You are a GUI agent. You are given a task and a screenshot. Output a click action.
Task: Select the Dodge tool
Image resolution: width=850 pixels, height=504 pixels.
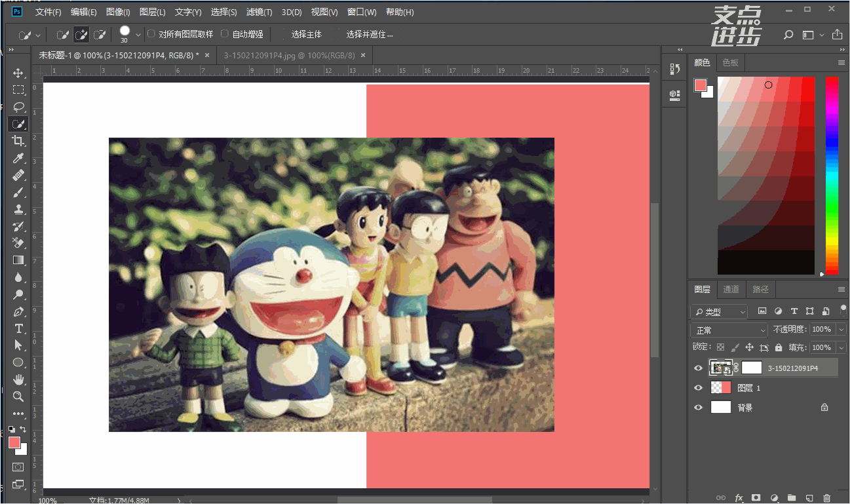pyautogui.click(x=18, y=294)
